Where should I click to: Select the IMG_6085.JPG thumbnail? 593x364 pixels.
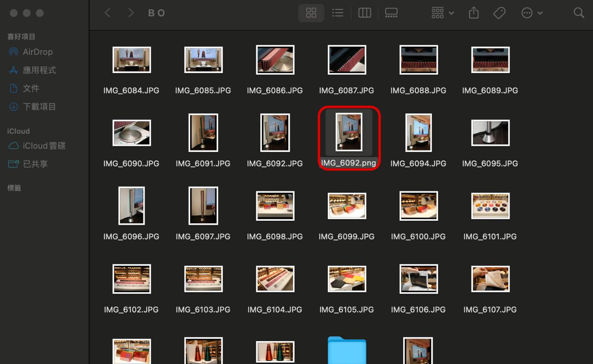click(203, 60)
